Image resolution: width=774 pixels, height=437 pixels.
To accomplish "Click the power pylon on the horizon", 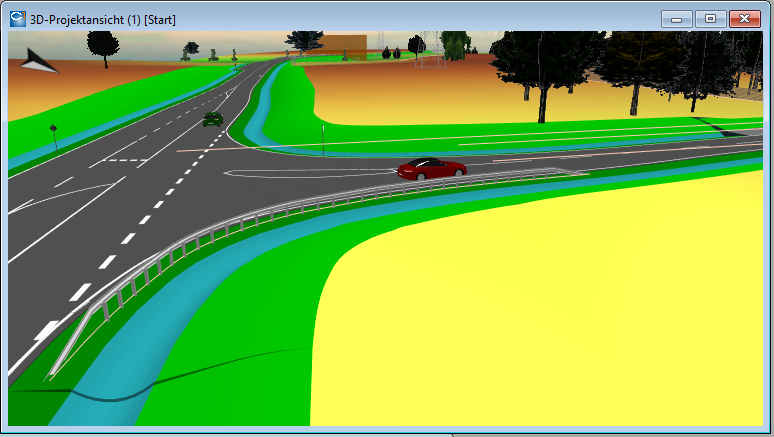I will 428,50.
